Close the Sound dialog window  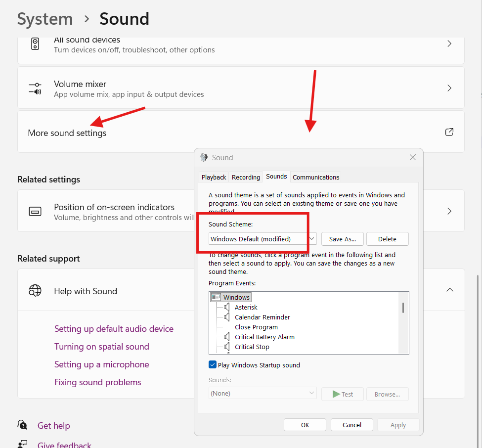click(412, 157)
